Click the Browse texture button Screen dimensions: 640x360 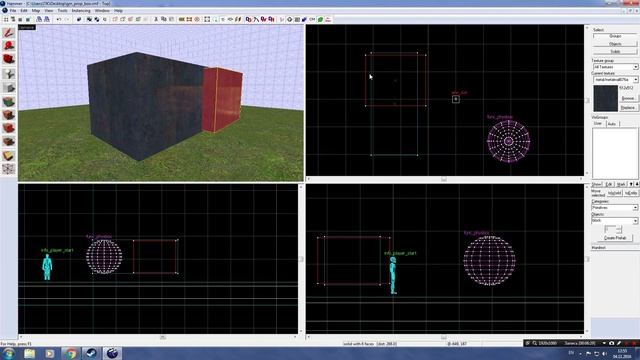(628, 98)
